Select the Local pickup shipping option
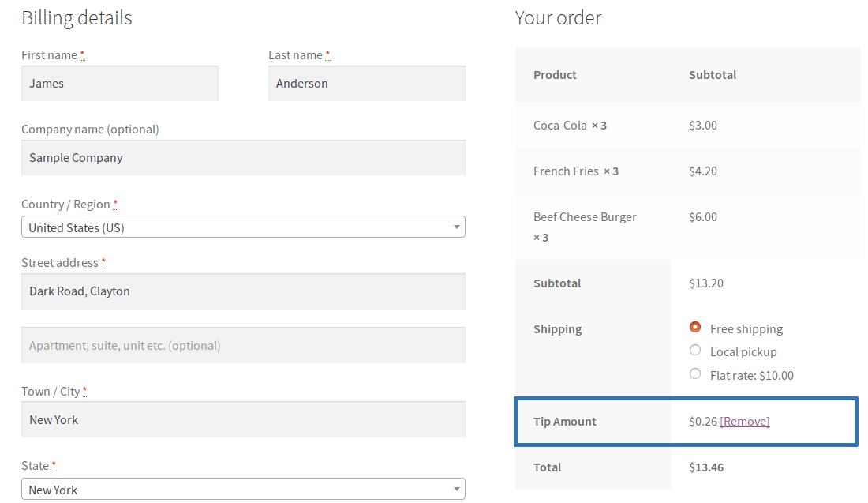The image size is (868, 503). coord(695,351)
